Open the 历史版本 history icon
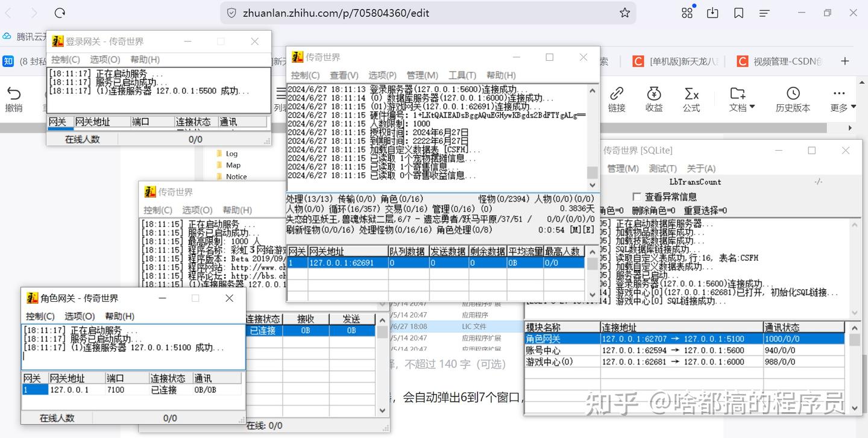Screen dimensions: 868x438 tap(793, 93)
